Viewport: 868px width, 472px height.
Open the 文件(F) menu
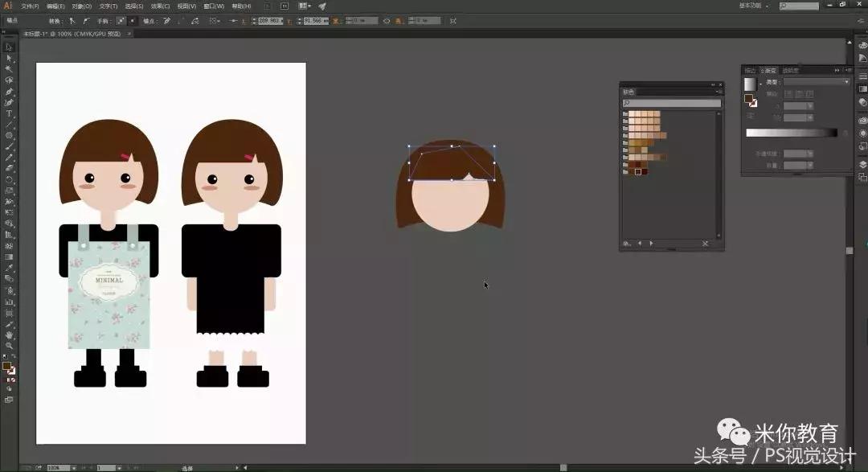point(31,6)
